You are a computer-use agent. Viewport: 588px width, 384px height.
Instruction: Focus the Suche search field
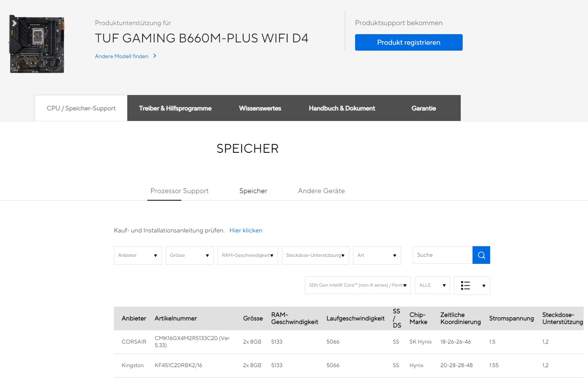[443, 255]
